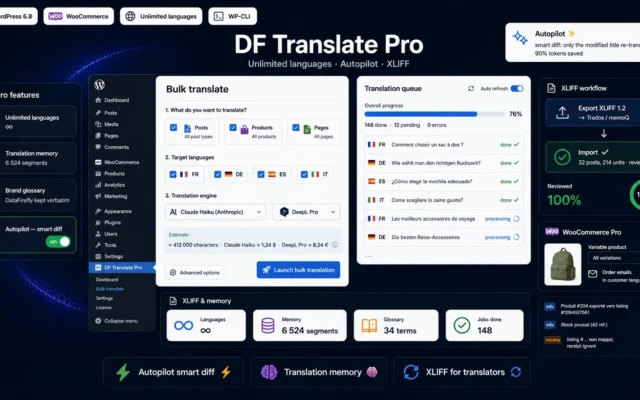
Task: Collapse the WordPress admin menu
Action: click(116, 321)
